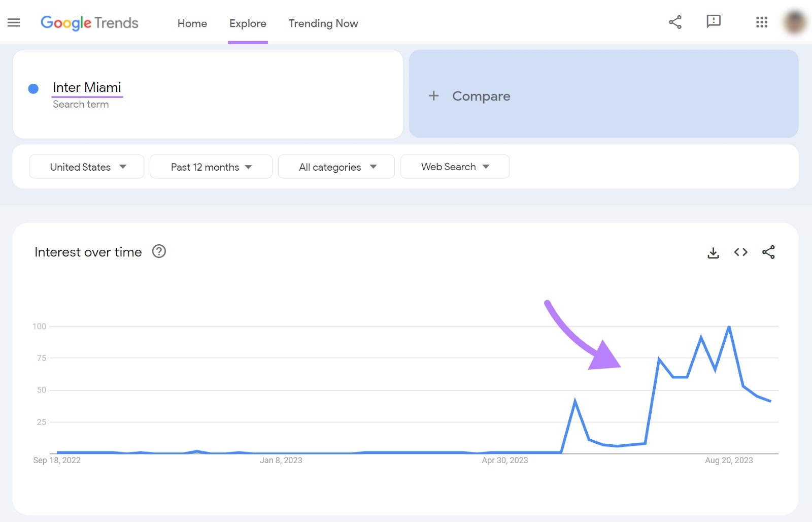Click the 50 y-axis value
Image resolution: width=812 pixels, height=522 pixels.
point(42,390)
